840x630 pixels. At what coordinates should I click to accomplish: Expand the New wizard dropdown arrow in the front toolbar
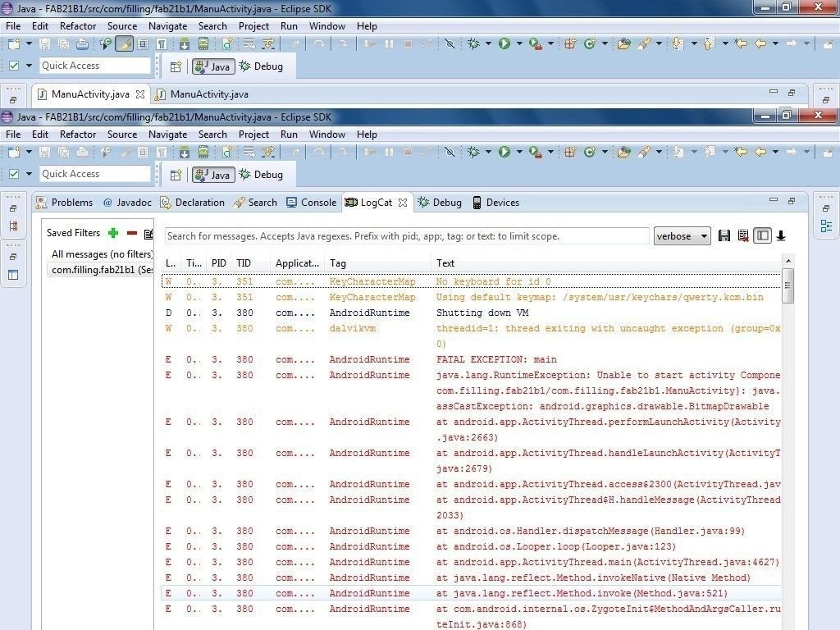point(29,152)
